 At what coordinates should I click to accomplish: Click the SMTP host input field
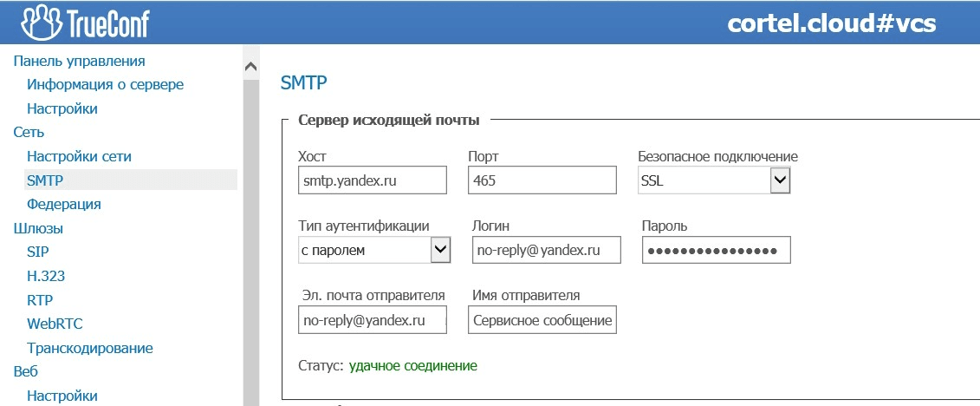click(371, 180)
